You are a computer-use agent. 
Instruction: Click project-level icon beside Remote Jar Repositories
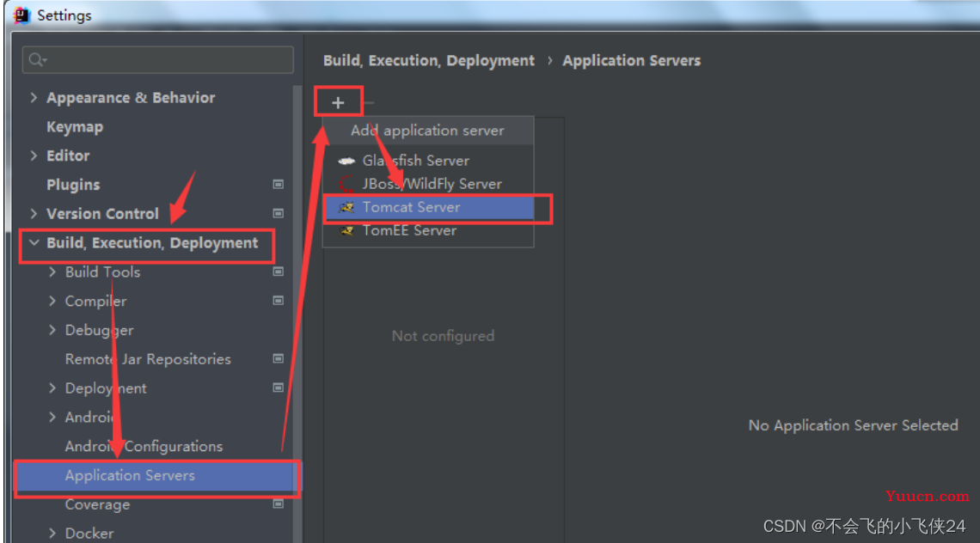click(x=279, y=358)
